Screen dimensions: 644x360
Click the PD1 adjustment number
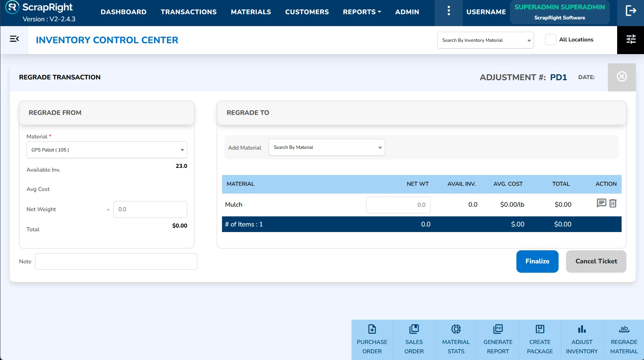tap(559, 77)
